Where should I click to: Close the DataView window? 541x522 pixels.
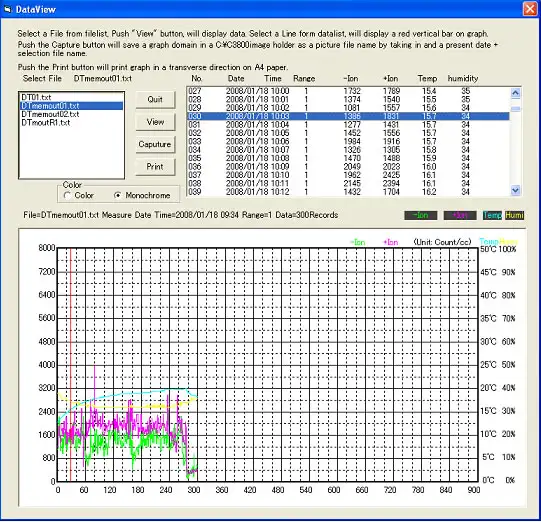(x=530, y=9)
